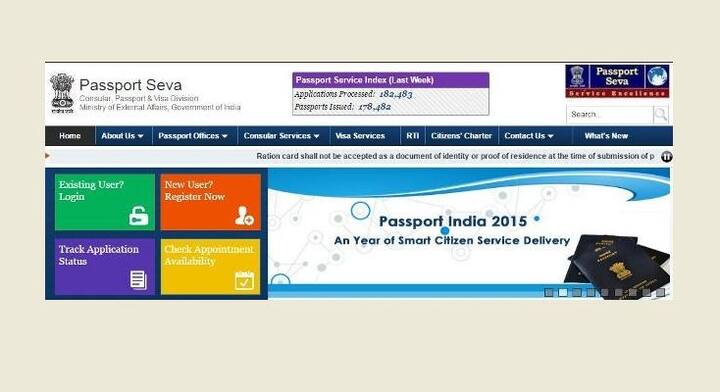Expand the Consular Services dropdown menu

pyautogui.click(x=281, y=136)
